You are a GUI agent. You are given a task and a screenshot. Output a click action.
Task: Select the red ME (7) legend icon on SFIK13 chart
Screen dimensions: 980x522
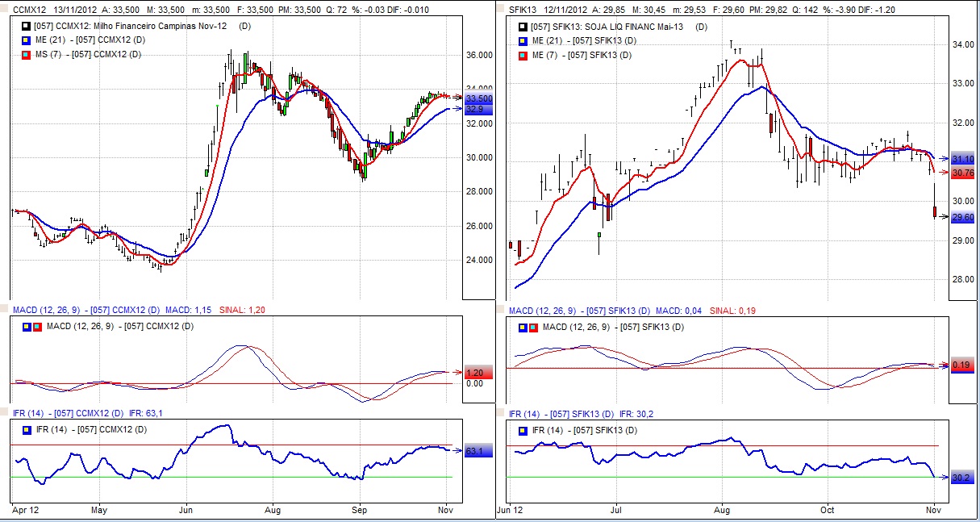click(523, 55)
